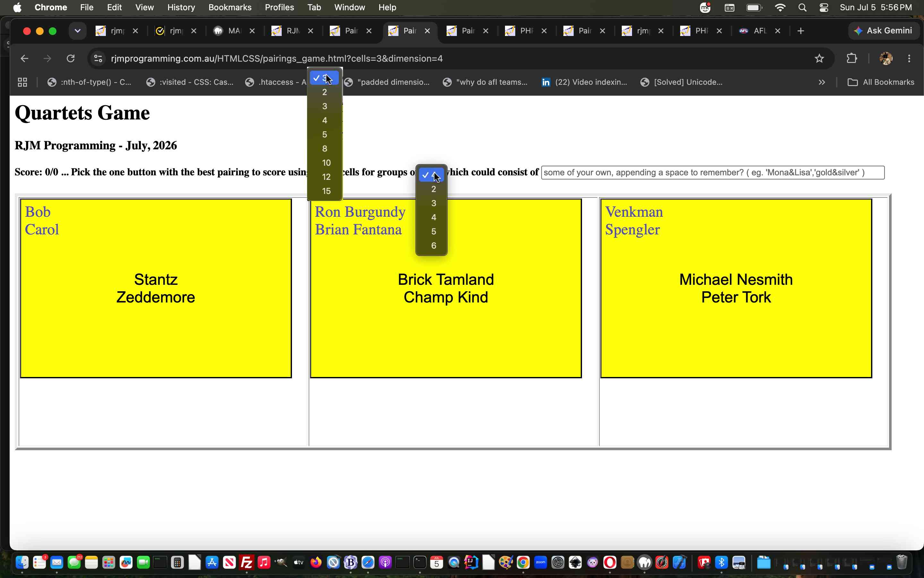Open the Profiles menu
924x578 pixels.
point(279,8)
